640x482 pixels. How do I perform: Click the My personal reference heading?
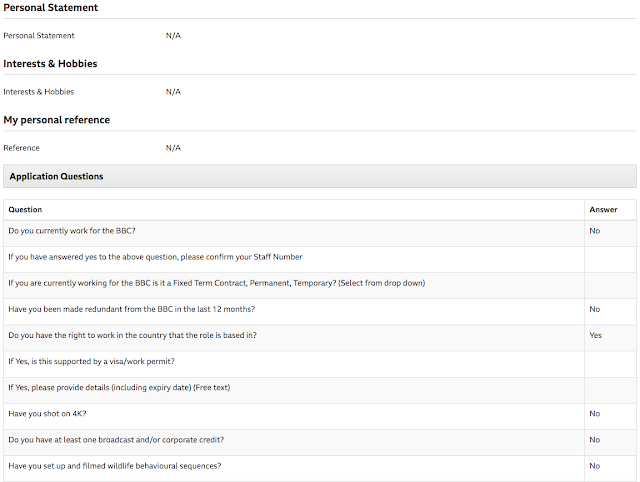57,120
